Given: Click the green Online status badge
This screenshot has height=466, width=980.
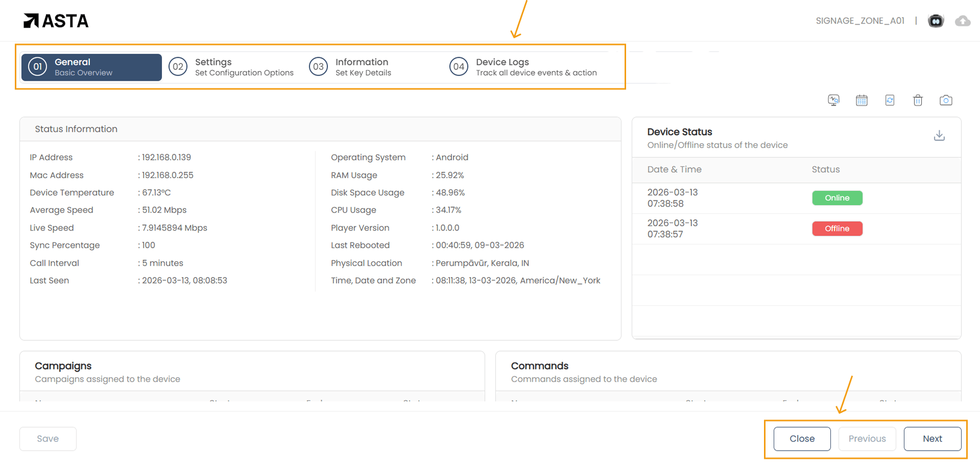Looking at the screenshot, I should (x=837, y=198).
